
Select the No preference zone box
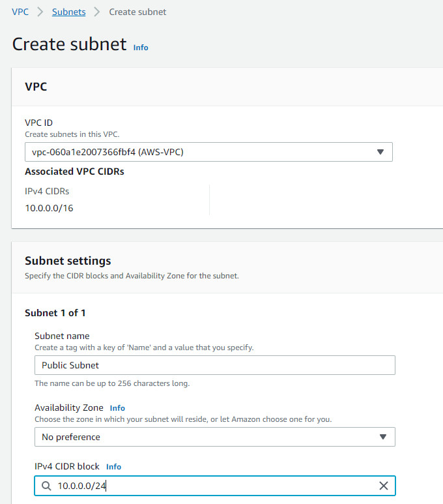(214, 437)
